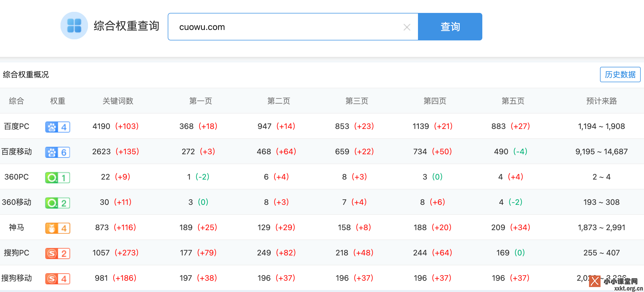This screenshot has width=644, height=292.
Task: Click 360移动 estimated traffic 193 ~ 308
Action: [x=602, y=202]
